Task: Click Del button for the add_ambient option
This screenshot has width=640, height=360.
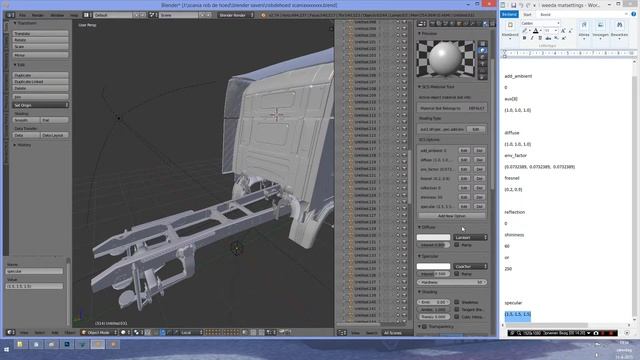Action: point(479,151)
